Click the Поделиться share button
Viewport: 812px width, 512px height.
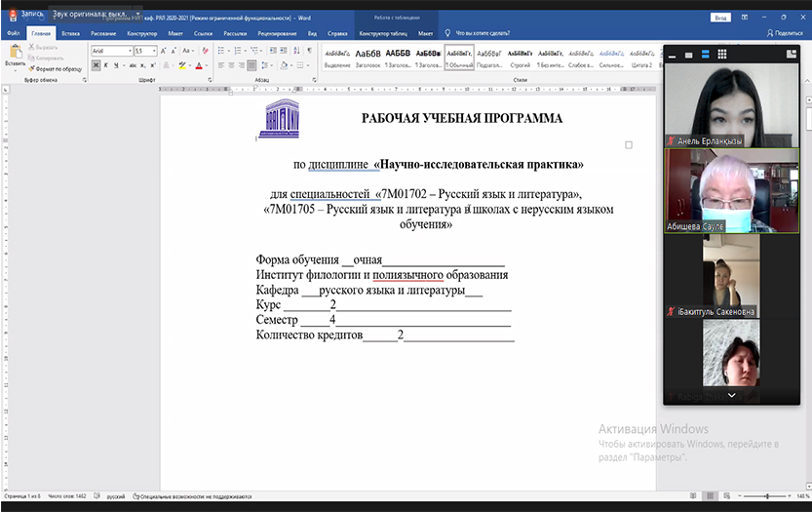[x=786, y=33]
